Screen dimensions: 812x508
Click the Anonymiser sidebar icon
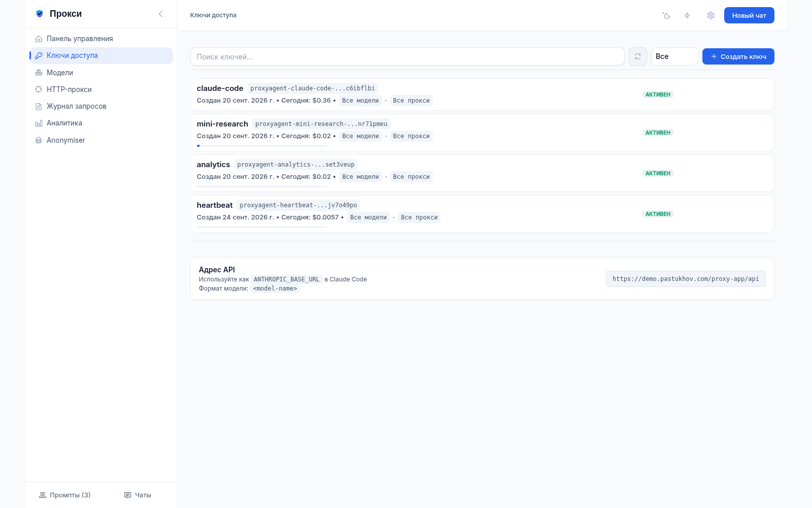(x=39, y=140)
